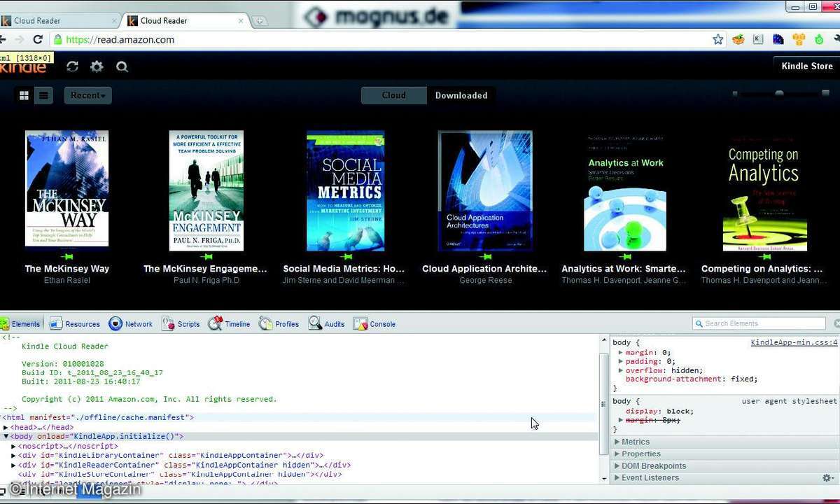Click pin icon under Competing on Analytics cover
Screen dimensions: 840x504
coord(764,257)
